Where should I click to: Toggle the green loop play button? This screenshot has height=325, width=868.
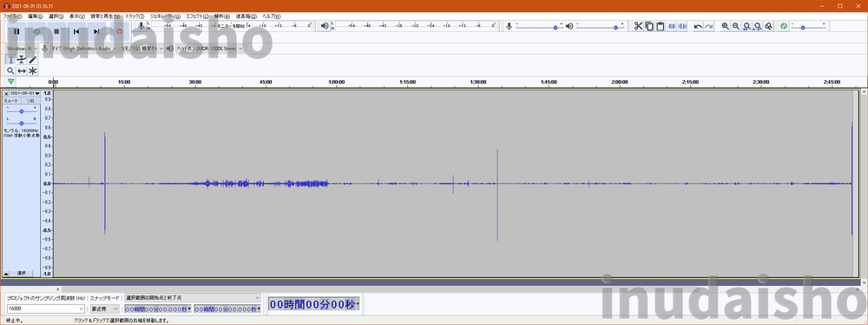click(x=36, y=31)
